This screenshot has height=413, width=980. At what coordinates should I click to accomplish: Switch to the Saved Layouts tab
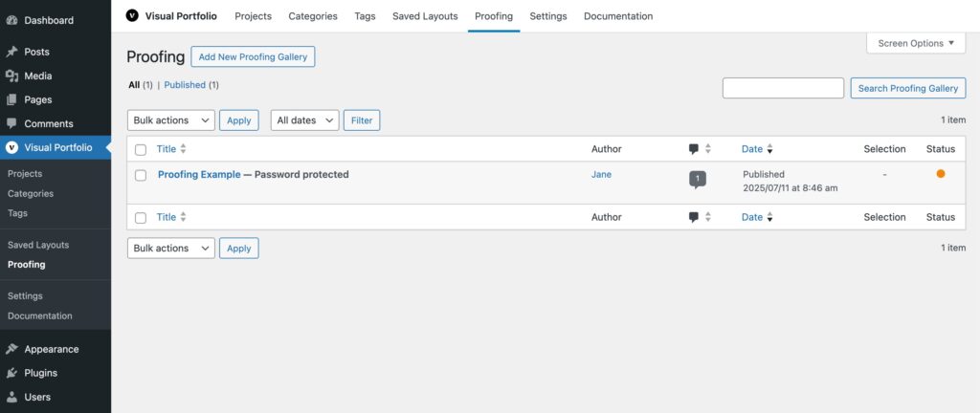425,16
